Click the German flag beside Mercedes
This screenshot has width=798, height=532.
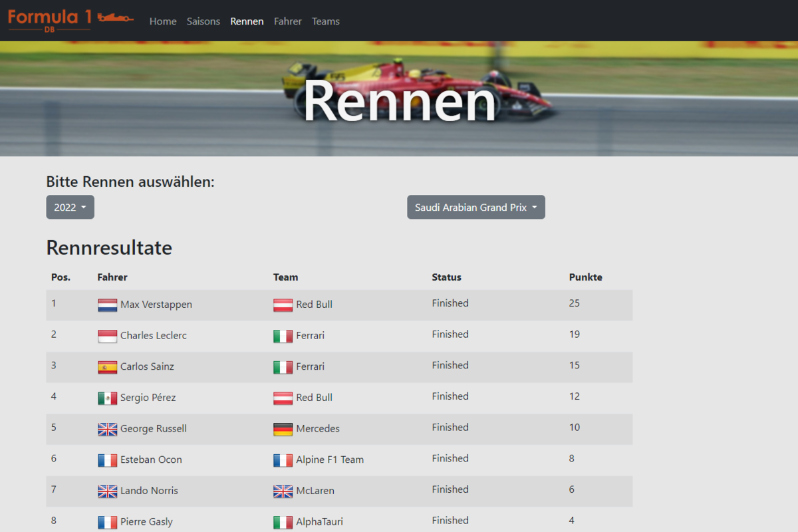click(x=283, y=430)
